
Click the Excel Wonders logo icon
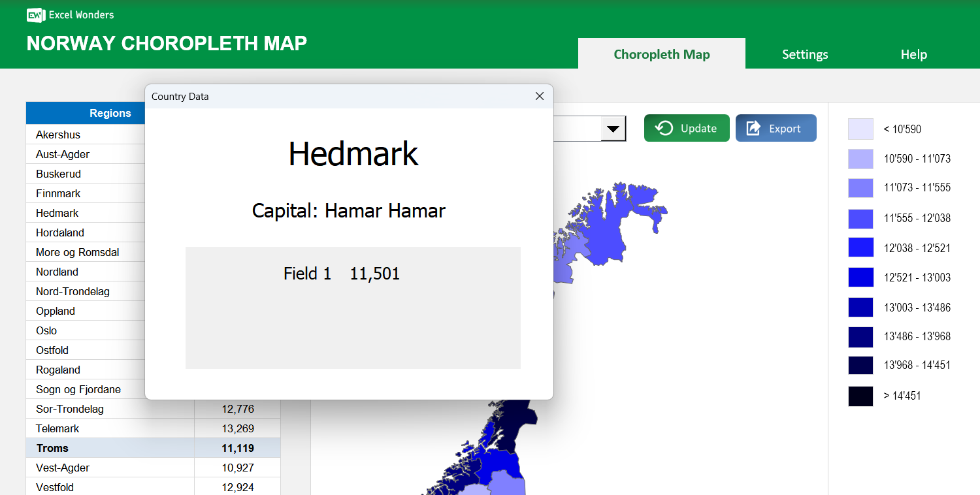click(x=35, y=14)
